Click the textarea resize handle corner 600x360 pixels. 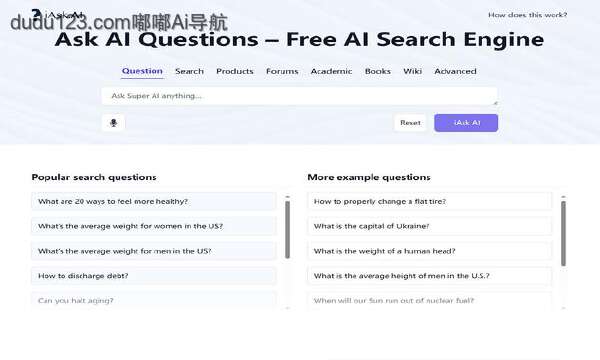pos(495,103)
